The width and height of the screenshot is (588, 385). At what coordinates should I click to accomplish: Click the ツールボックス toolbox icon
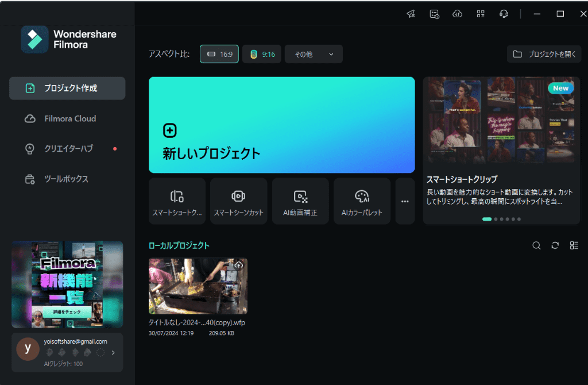point(30,179)
